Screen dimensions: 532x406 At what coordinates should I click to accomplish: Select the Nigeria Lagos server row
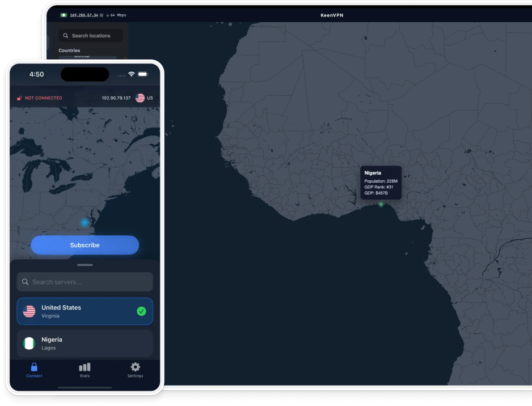pos(85,343)
